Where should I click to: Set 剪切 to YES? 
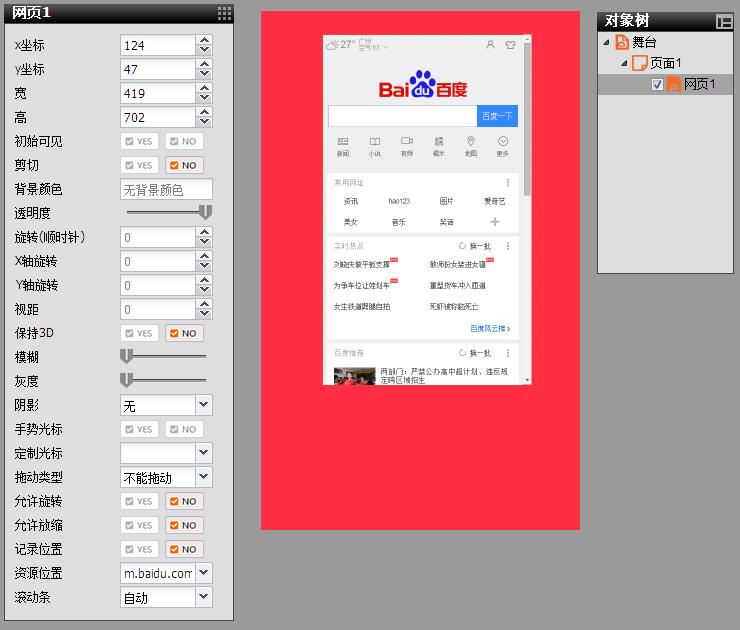tap(139, 165)
